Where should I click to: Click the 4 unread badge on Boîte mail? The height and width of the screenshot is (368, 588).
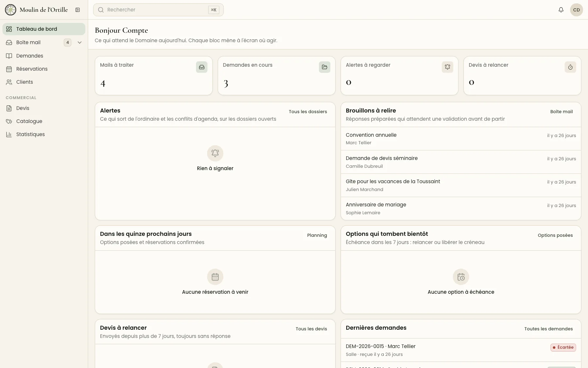pyautogui.click(x=68, y=43)
